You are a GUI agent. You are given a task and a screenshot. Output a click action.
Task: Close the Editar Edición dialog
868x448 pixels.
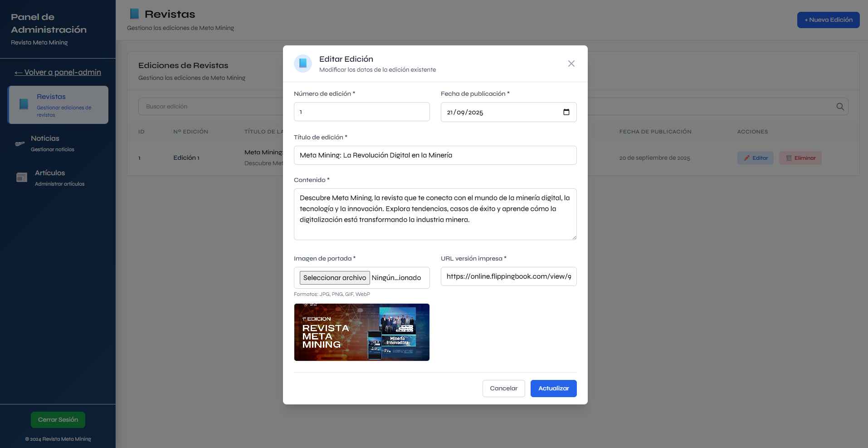click(x=571, y=64)
